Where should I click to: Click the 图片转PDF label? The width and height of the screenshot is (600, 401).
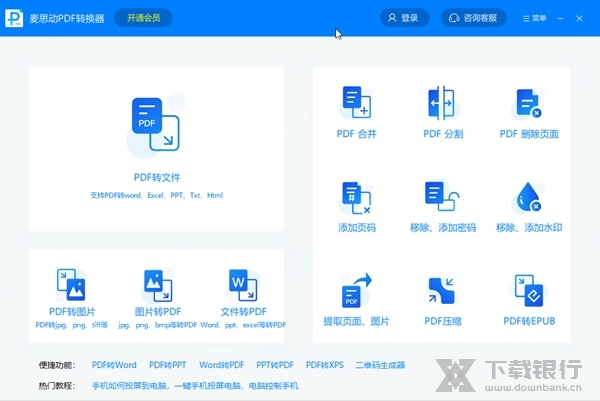point(158,312)
